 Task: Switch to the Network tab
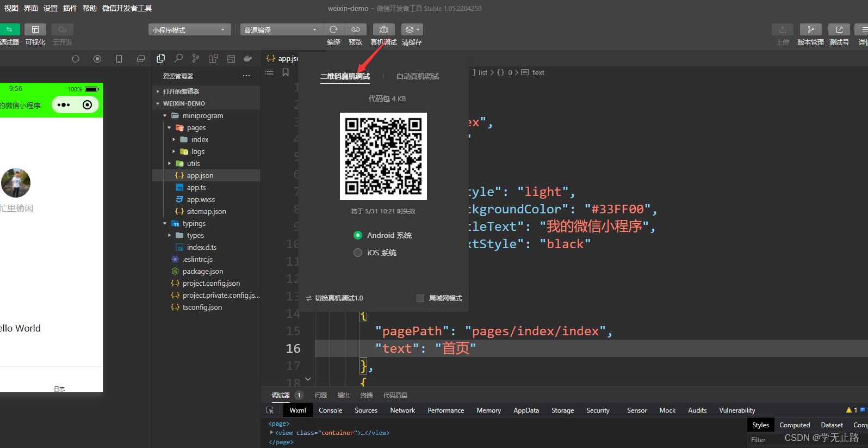[402, 410]
